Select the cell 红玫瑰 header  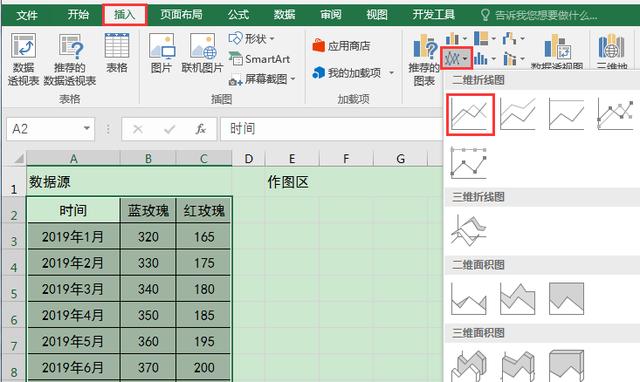click(204, 211)
